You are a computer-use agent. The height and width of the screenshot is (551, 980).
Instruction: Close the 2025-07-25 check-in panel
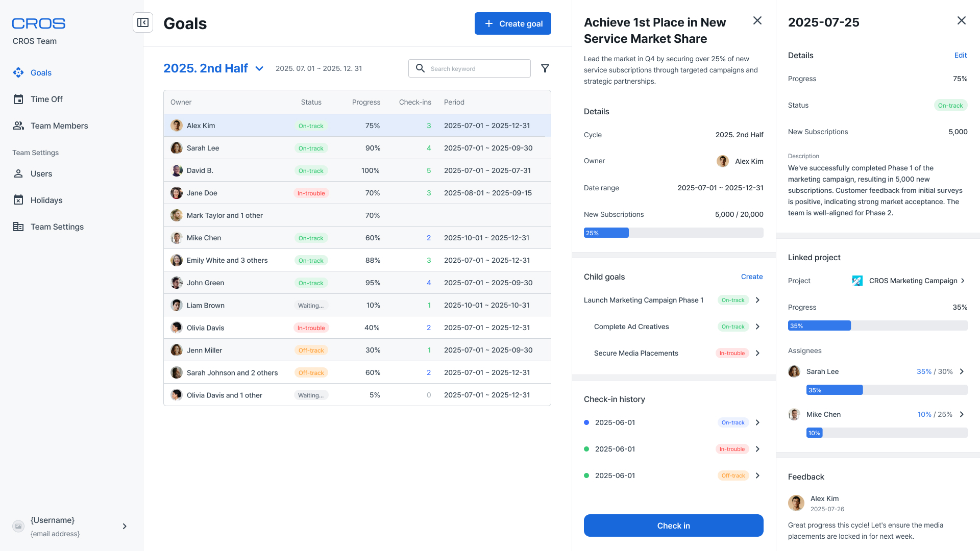point(962,20)
